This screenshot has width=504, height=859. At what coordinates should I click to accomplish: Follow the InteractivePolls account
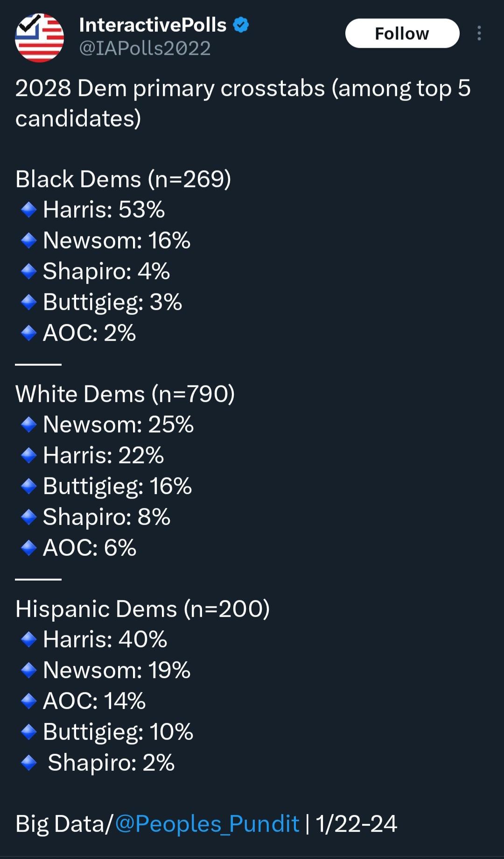click(402, 33)
